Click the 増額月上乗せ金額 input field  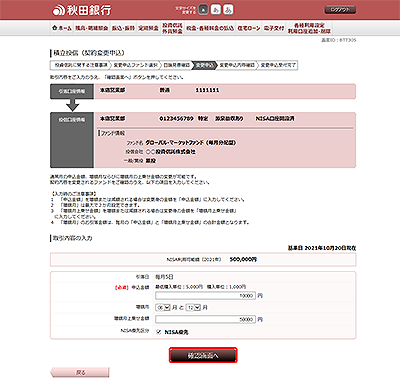205,319
